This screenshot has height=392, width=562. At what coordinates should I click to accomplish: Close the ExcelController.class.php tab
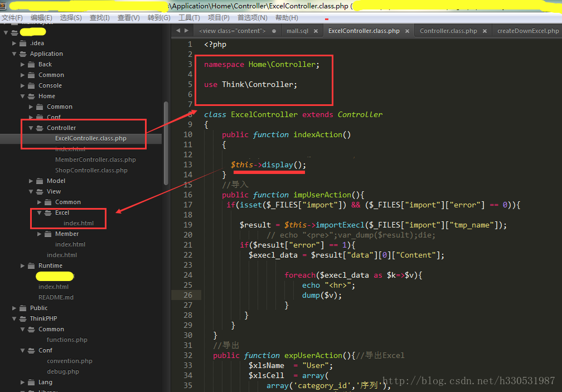[x=408, y=31]
